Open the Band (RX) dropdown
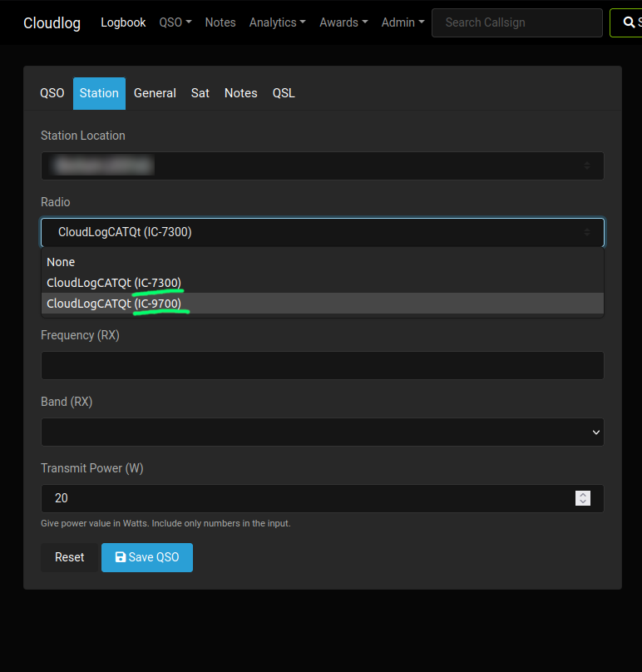 323,432
